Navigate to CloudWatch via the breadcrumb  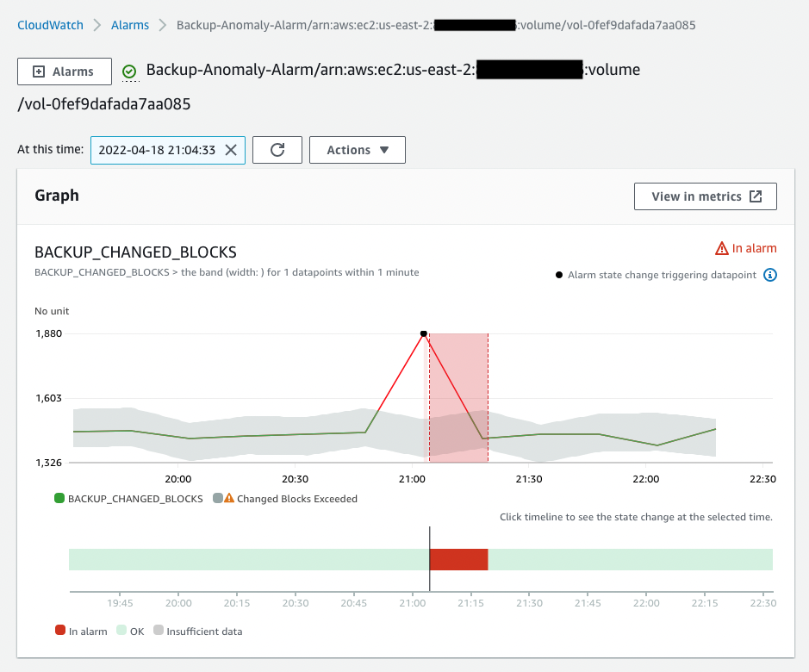coord(50,25)
